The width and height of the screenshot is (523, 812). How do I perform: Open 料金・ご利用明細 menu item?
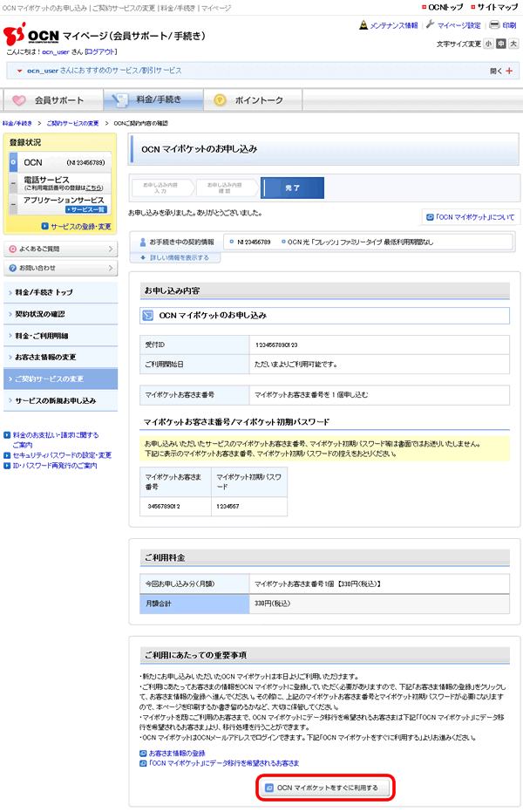60,336
